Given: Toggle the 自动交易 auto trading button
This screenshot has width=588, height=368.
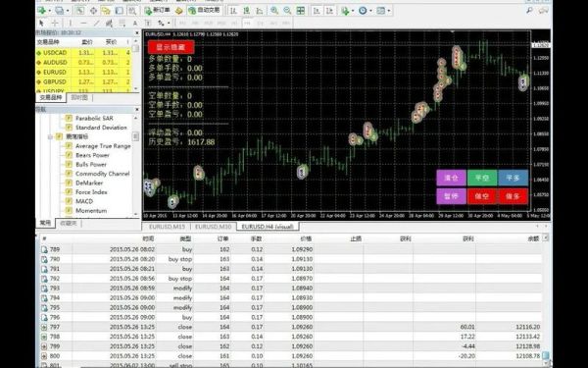Looking at the screenshot, I should pyautogui.click(x=205, y=11).
